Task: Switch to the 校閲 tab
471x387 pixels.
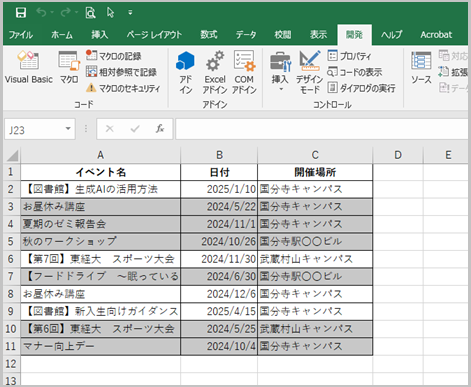Action: pyautogui.click(x=283, y=35)
